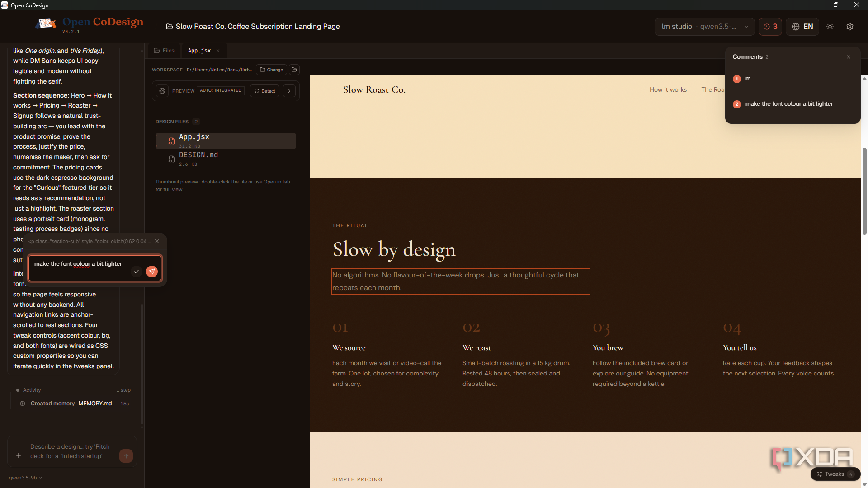This screenshot has height=488, width=868.
Task: Open the issues indicator showing 3
Action: pos(770,27)
